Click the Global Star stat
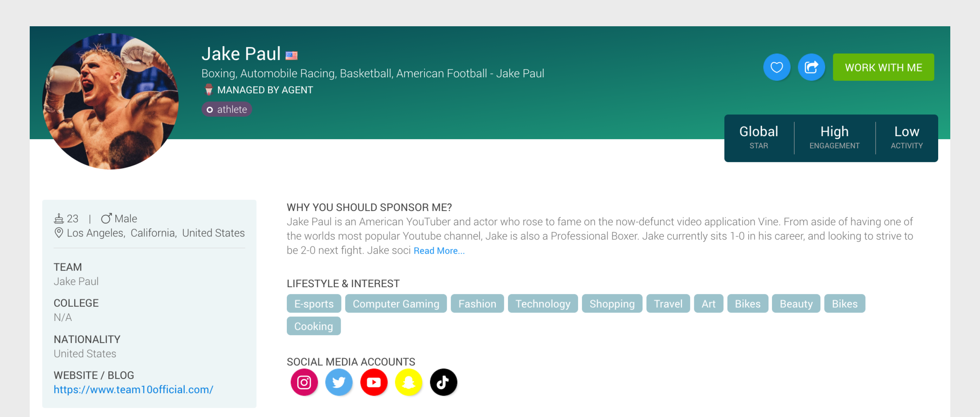 pyautogui.click(x=758, y=138)
